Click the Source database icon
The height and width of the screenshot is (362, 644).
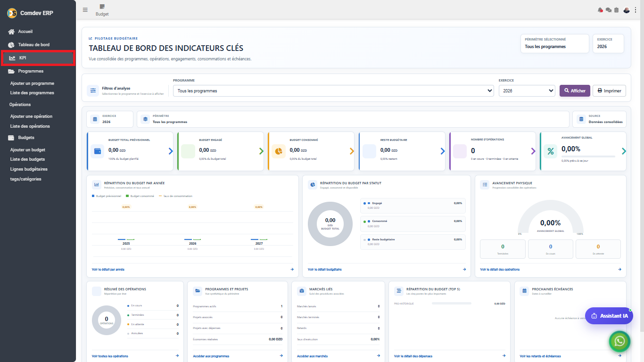[x=581, y=119]
